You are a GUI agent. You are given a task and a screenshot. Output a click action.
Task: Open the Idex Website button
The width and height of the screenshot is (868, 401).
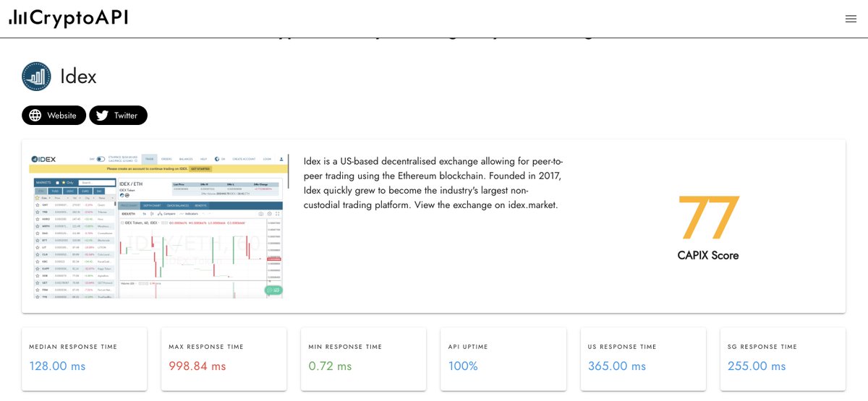tap(54, 115)
